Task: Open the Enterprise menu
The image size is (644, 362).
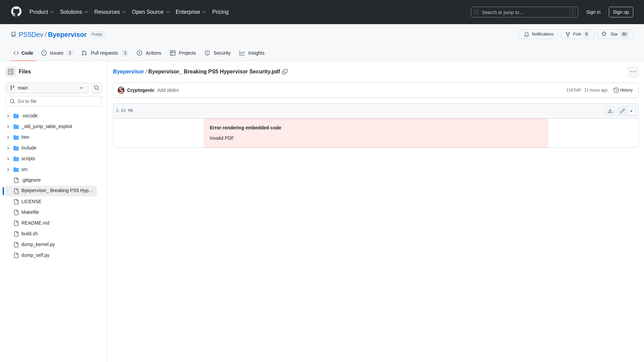Action: [191, 12]
